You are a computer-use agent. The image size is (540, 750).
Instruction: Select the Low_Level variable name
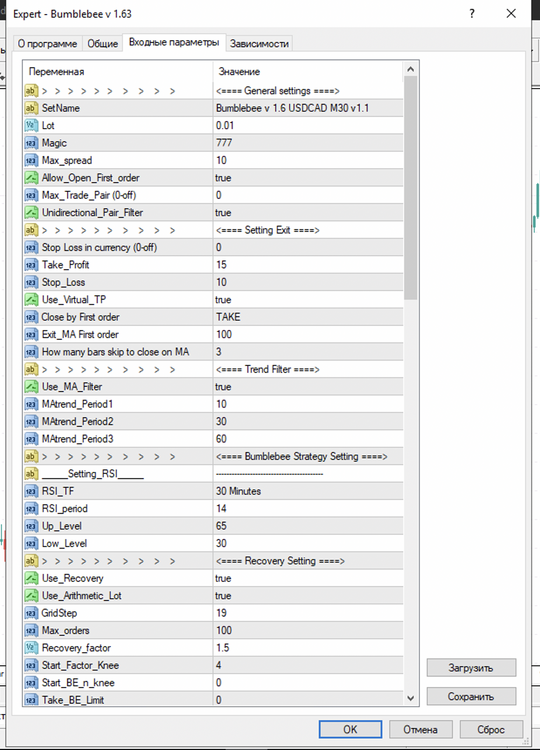click(64, 543)
